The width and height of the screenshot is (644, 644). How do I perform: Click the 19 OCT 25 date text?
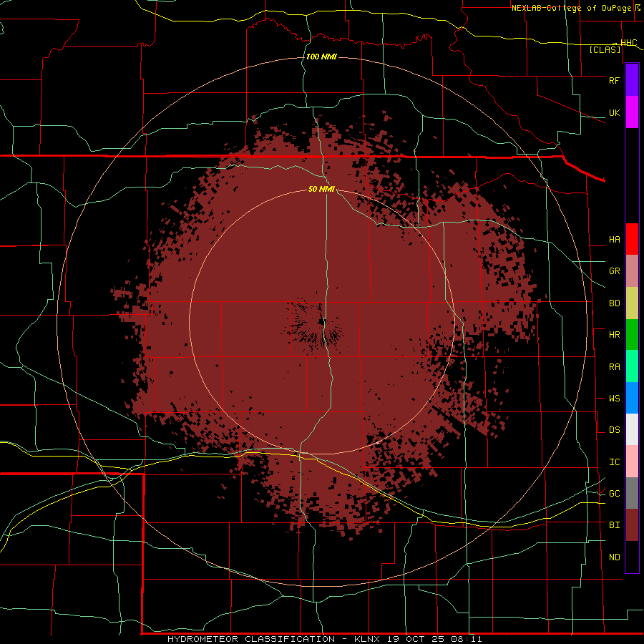coord(417,639)
